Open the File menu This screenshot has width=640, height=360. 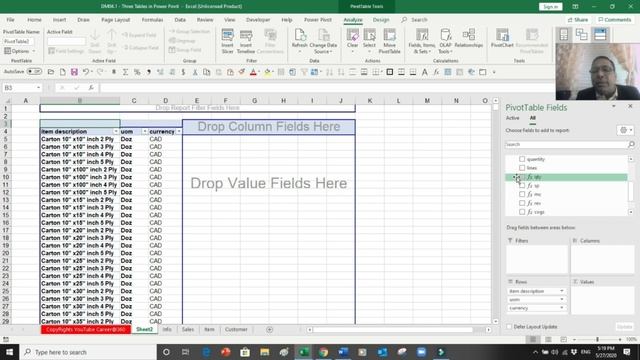[x=10, y=20]
